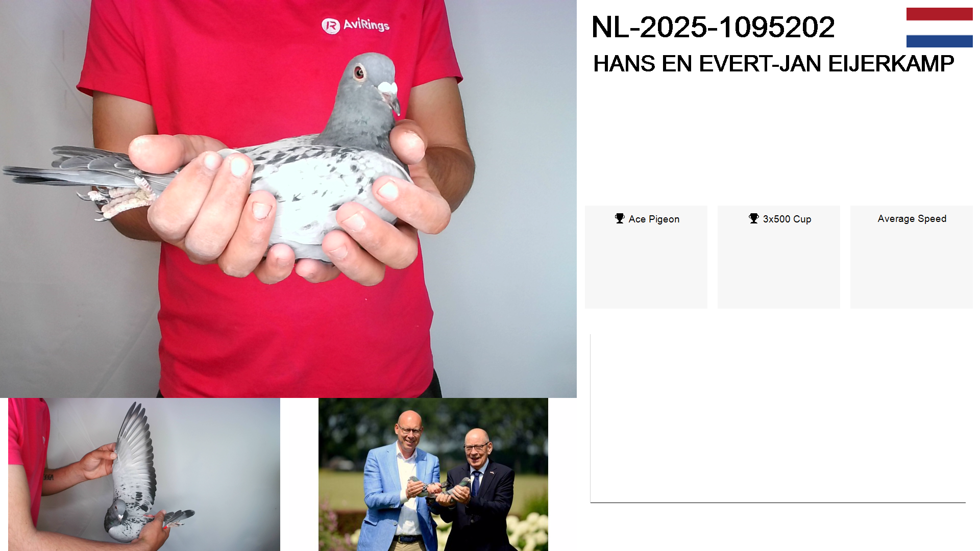Click the Ace Pigeon label text
The width and height of the screenshot is (980, 551).
pos(654,219)
